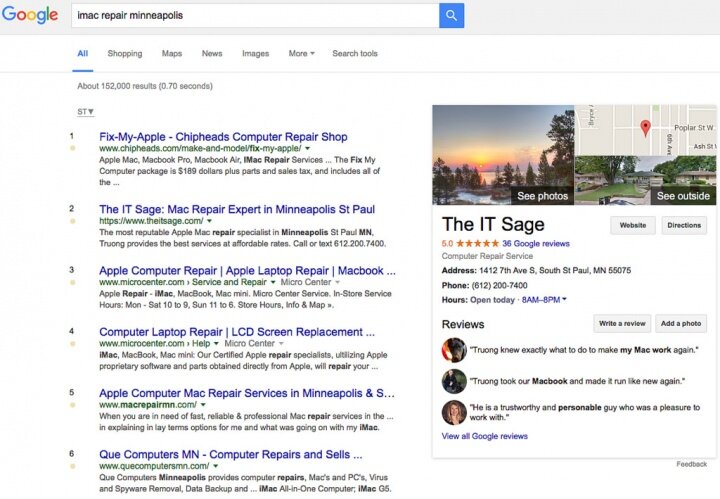Click the five-star rating of The IT Sage
This screenshot has width=720, height=499.
click(478, 243)
